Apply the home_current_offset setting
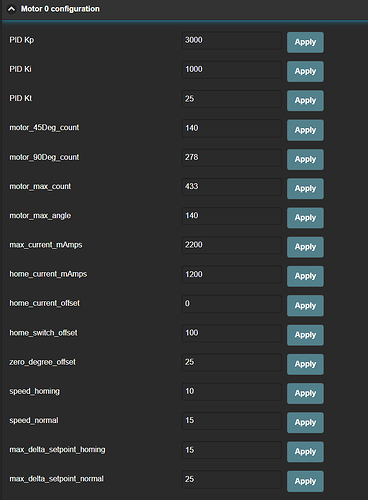The height and width of the screenshot is (500, 368). [305, 306]
